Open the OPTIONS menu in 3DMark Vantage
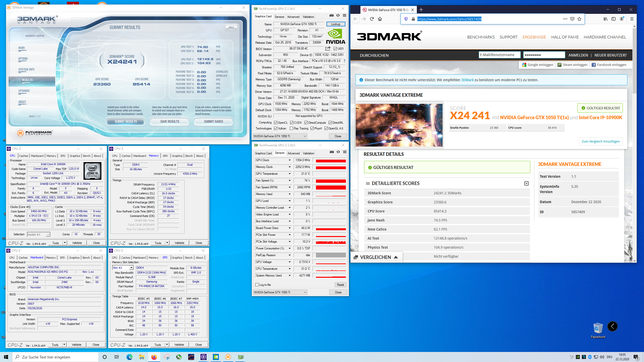Viewport: 644px width, 362px height. [23, 59]
